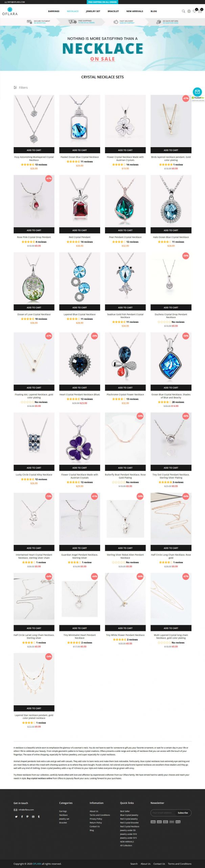Image resolution: width=205 pixels, height=868 pixels.
Task: Click the newsletter email address field
Action: click(x=163, y=813)
